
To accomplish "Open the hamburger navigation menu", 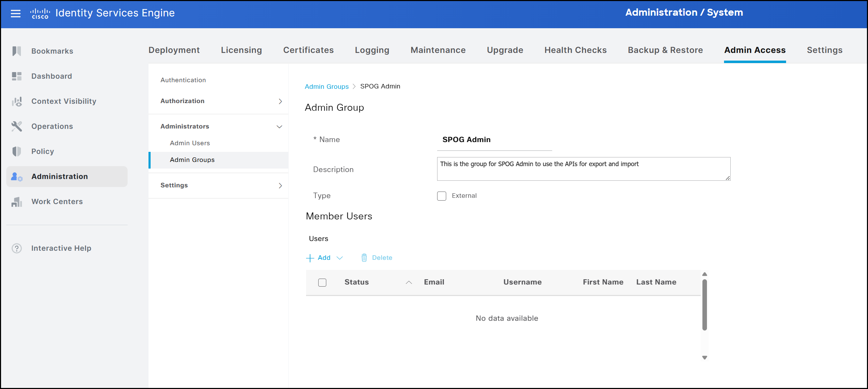I will (x=16, y=13).
